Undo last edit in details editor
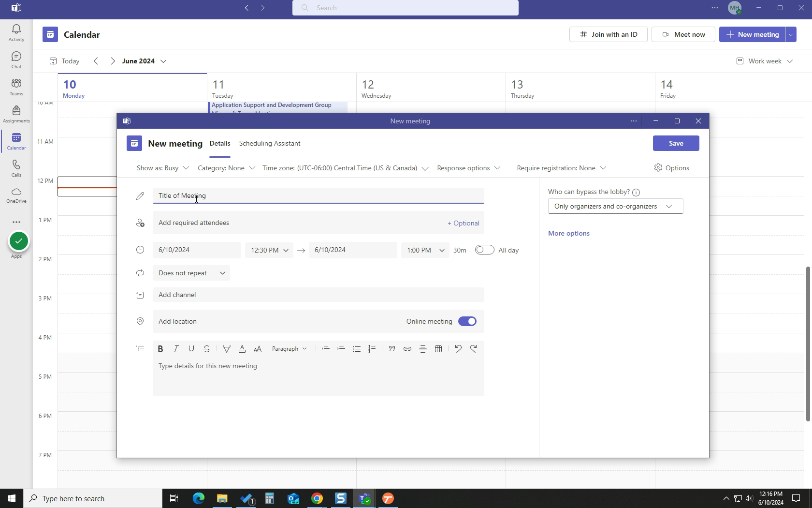 [458, 349]
